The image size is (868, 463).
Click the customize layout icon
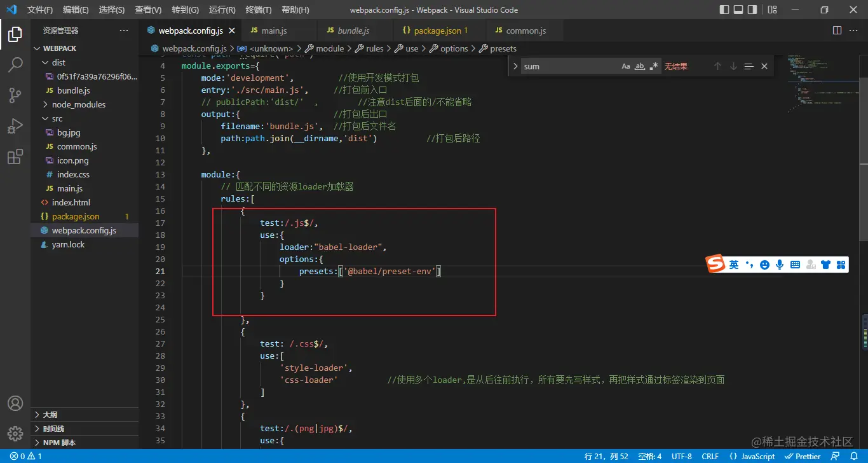click(x=772, y=10)
